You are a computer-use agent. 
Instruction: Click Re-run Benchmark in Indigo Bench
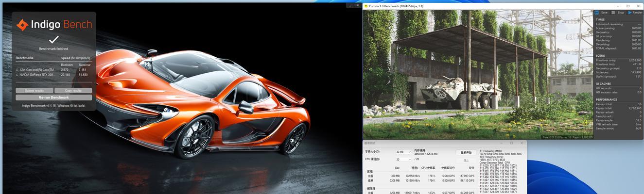pyautogui.click(x=53, y=97)
